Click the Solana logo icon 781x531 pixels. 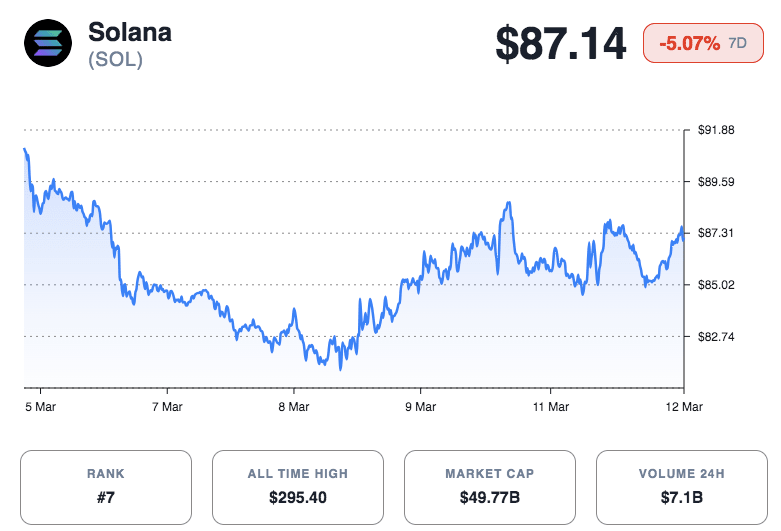click(x=48, y=44)
